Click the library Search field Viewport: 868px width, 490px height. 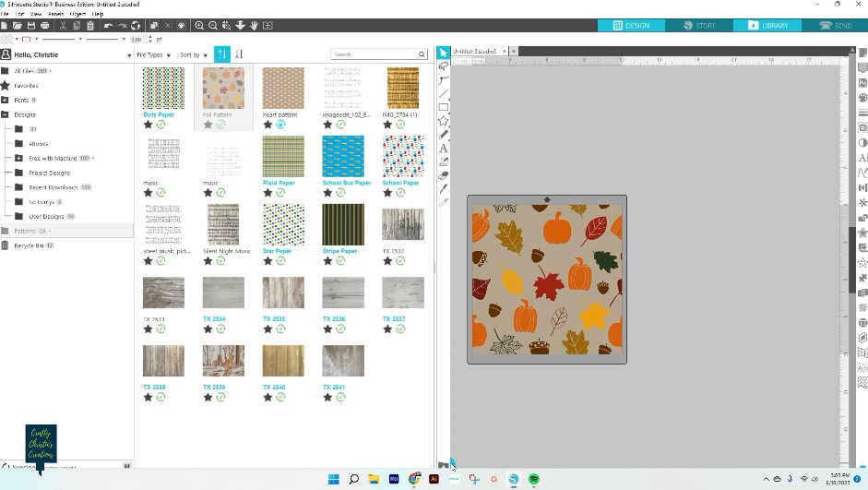click(x=378, y=54)
